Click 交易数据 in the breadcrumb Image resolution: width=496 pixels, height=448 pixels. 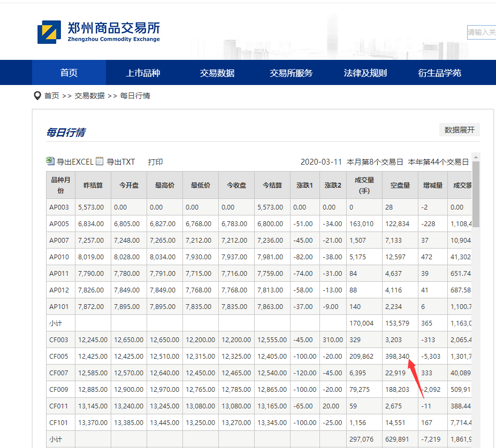(89, 96)
